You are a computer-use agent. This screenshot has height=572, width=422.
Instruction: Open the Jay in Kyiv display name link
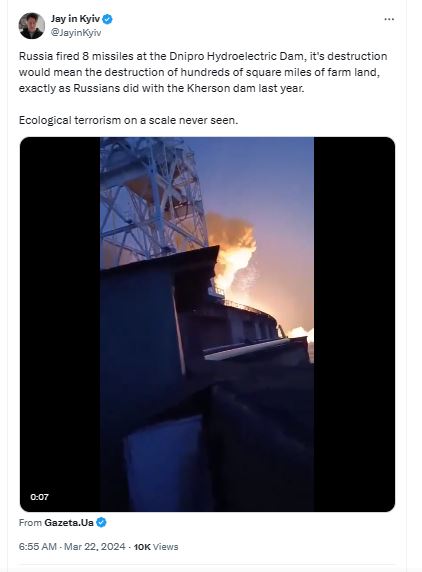tap(75, 19)
